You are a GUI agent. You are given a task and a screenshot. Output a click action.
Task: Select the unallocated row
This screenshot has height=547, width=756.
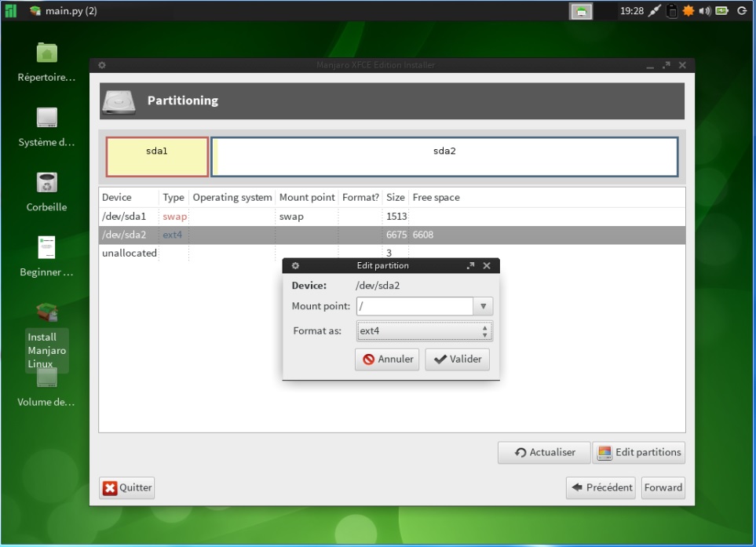392,253
